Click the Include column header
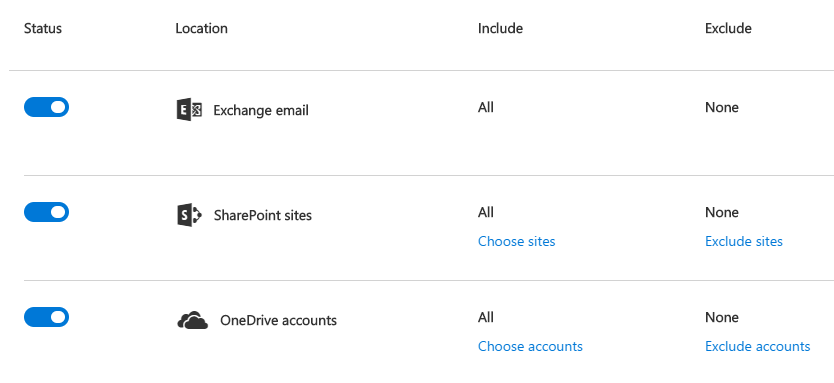834x383 pixels. point(500,28)
